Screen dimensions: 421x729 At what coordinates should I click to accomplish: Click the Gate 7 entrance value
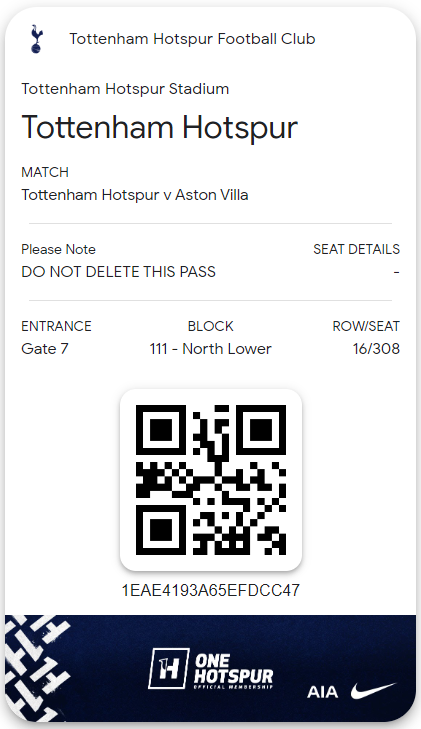[45, 349]
